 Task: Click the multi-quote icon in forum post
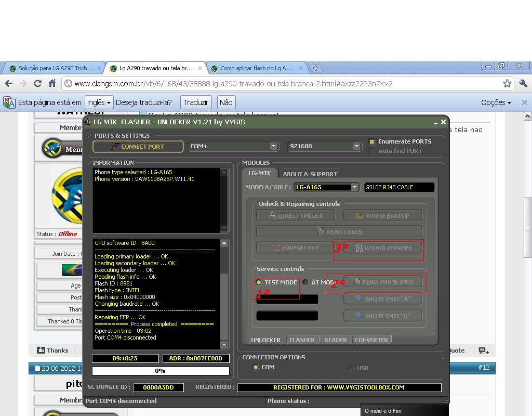[484, 350]
